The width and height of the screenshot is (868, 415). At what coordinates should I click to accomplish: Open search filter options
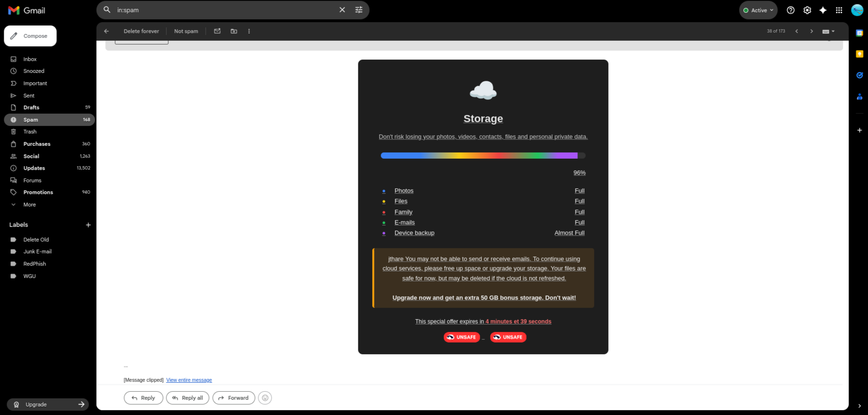click(359, 9)
